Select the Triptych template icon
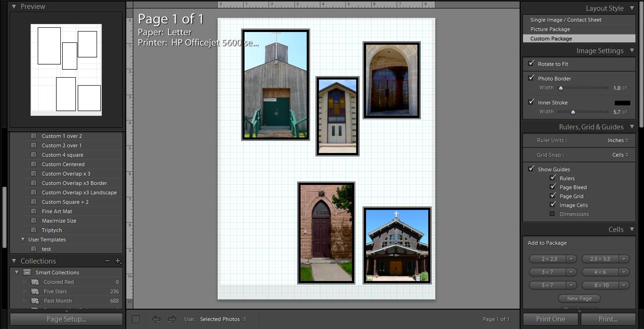The height and width of the screenshot is (329, 644). click(33, 230)
